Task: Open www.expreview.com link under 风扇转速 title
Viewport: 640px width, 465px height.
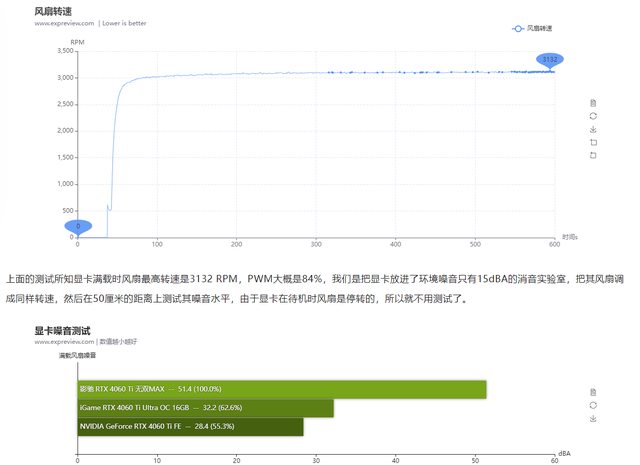Action: 65,22
